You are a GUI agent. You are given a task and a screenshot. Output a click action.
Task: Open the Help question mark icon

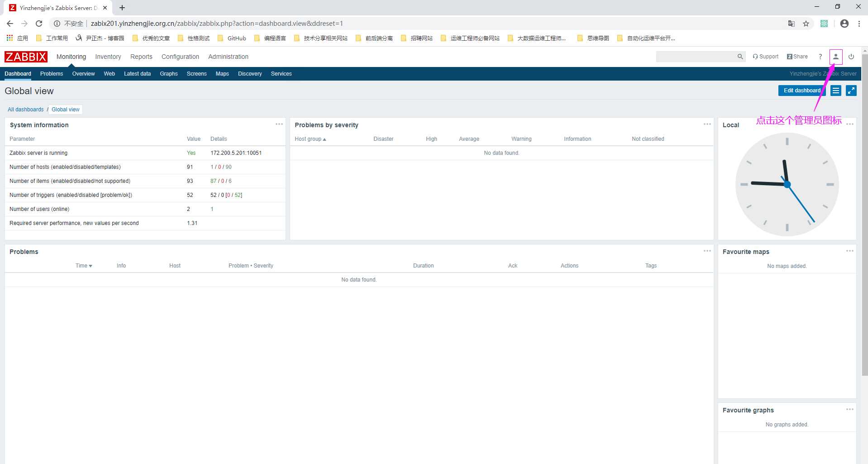(820, 57)
